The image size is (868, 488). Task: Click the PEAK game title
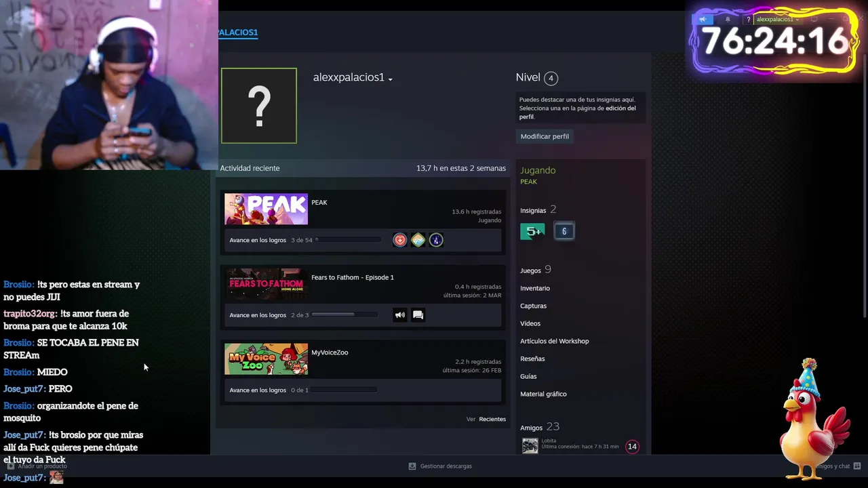319,202
